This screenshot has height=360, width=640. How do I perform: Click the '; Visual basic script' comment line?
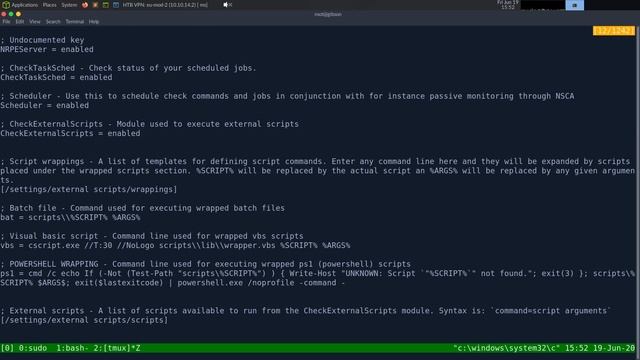pos(152,236)
